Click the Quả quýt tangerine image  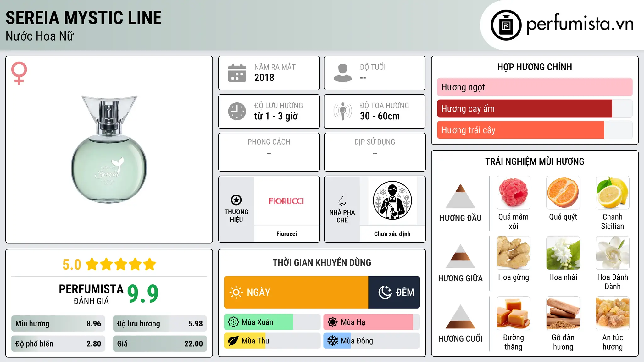[563, 193]
